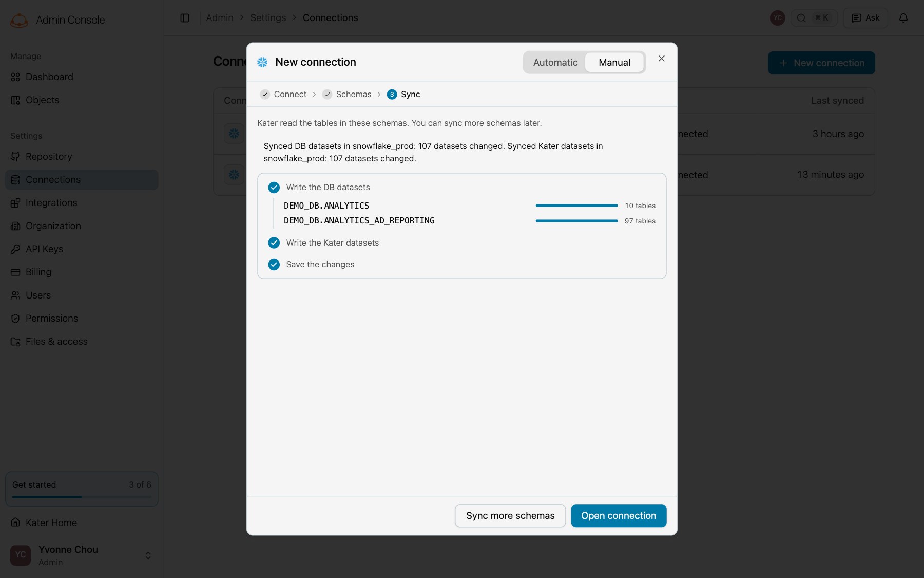Open the notifications bell
The width and height of the screenshot is (924, 578).
pos(903,18)
